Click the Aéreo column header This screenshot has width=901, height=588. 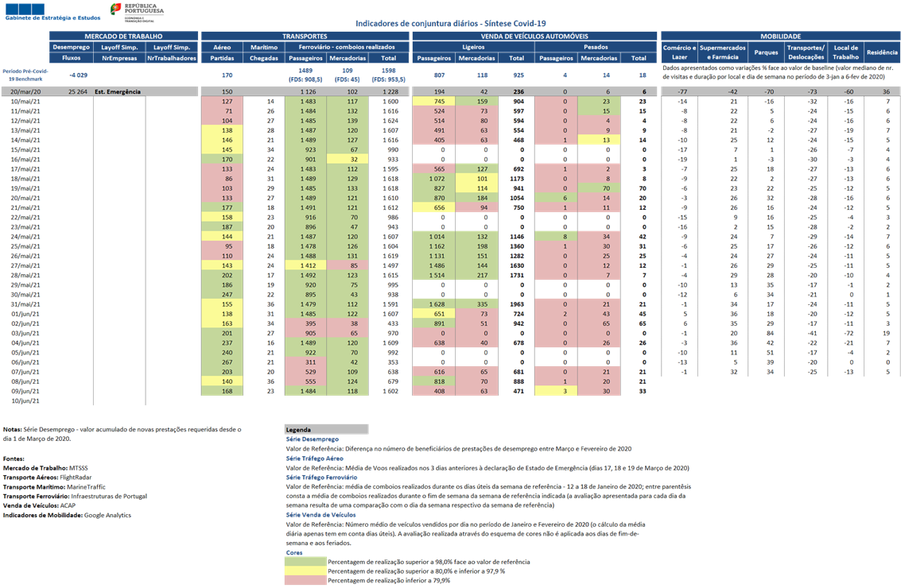coord(222,47)
